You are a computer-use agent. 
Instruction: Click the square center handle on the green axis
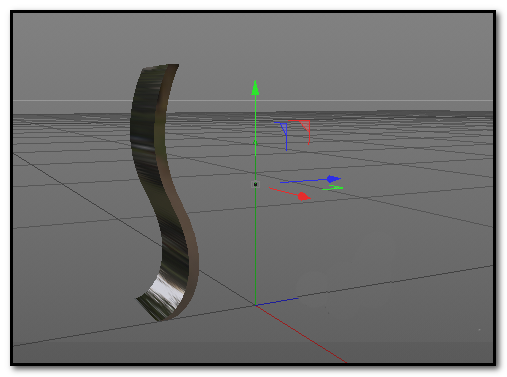(x=255, y=184)
